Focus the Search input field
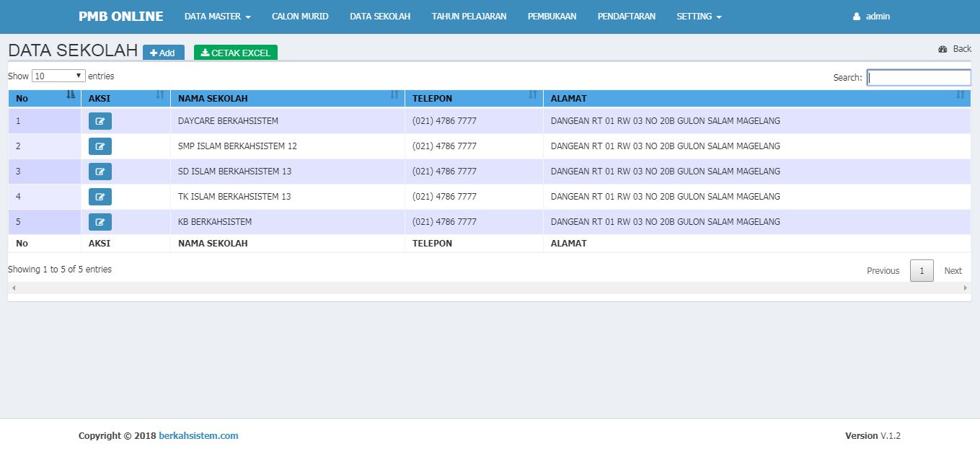This screenshot has height=449, width=980. (919, 77)
